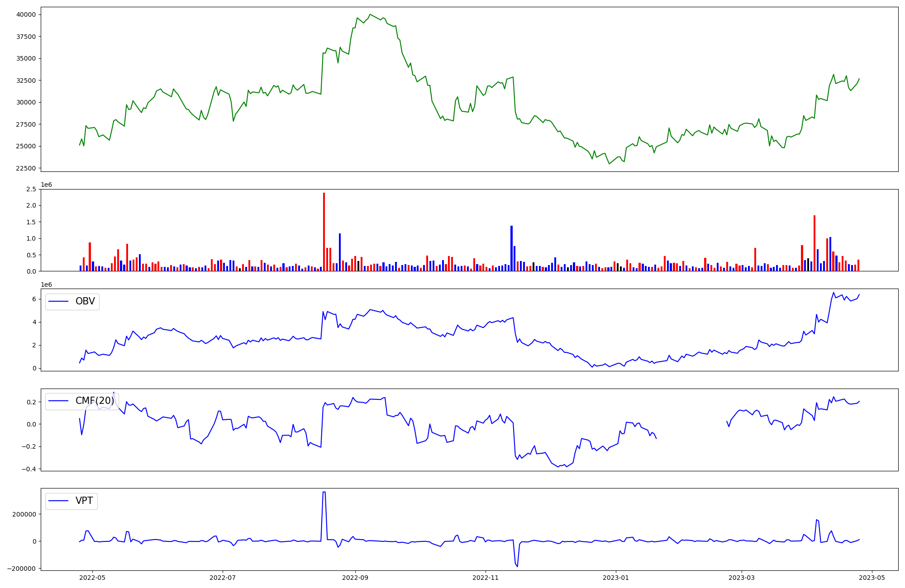Click the VPT legend label
The height and width of the screenshot is (588, 905).
84,501
